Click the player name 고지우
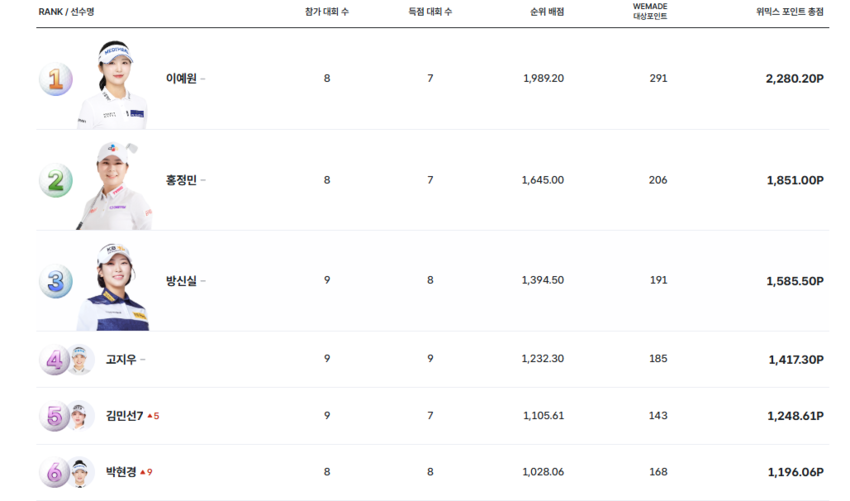 tap(121, 359)
